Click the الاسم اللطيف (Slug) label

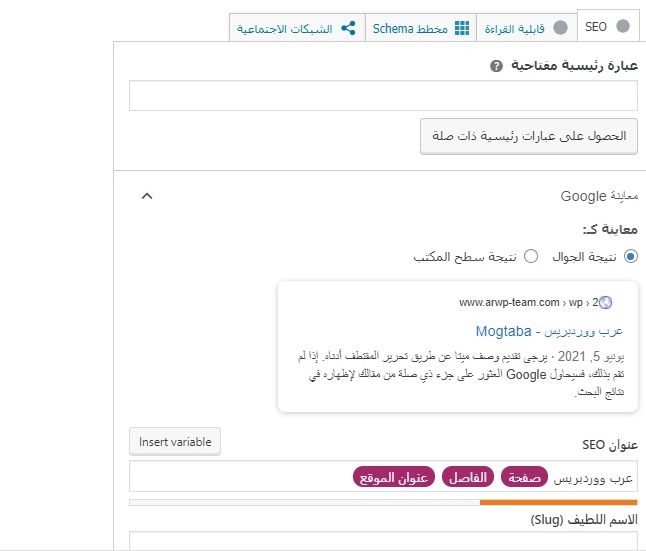click(584, 520)
